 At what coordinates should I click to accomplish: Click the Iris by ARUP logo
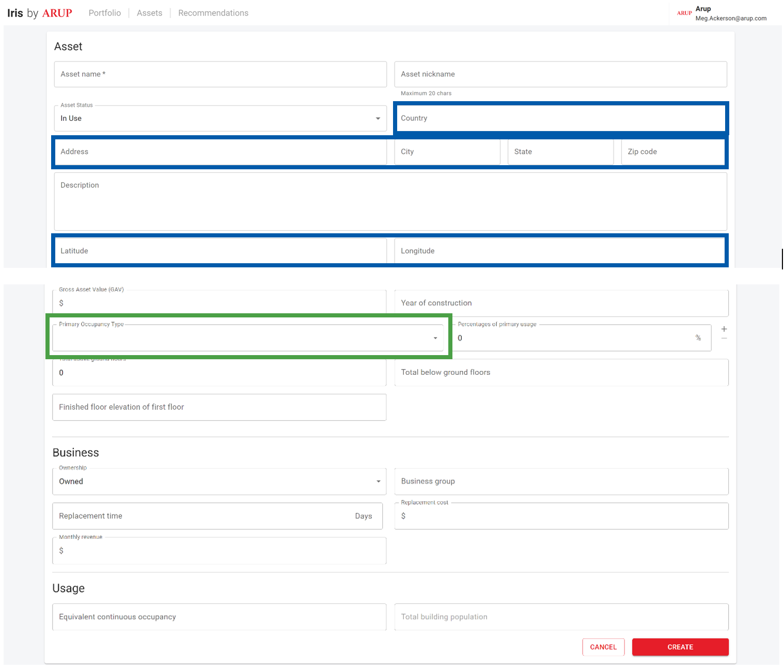point(40,13)
